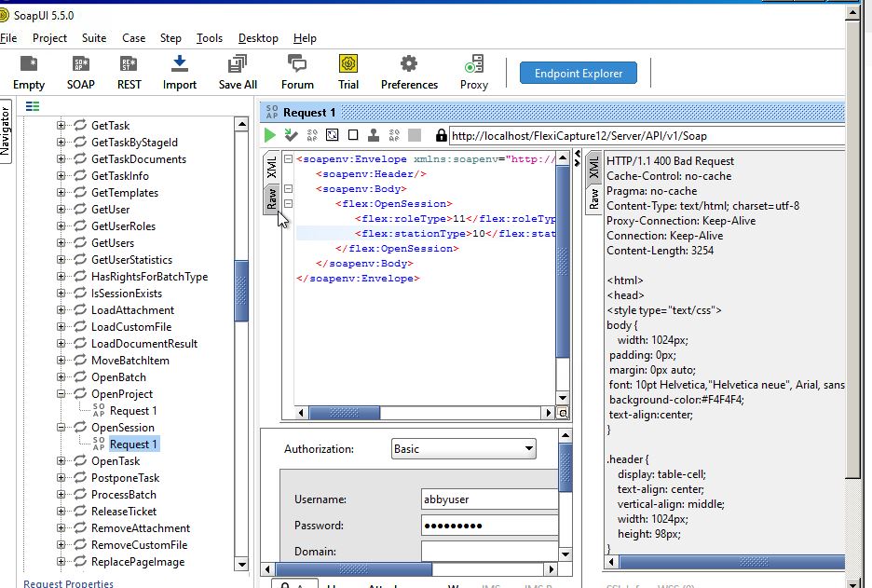The height and width of the screenshot is (588, 872).
Task: Click the padlock icon near the endpoint field
Action: 440,134
